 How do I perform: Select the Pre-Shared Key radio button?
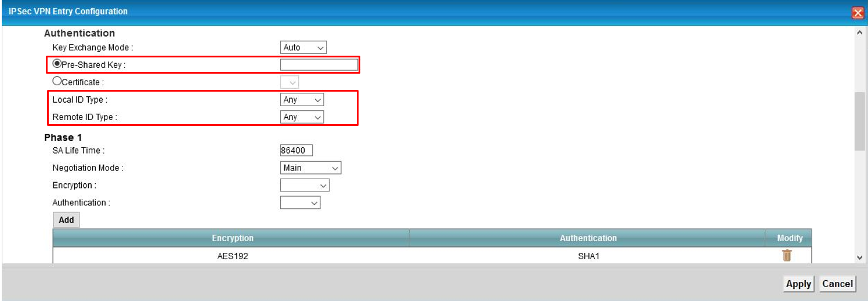57,64
